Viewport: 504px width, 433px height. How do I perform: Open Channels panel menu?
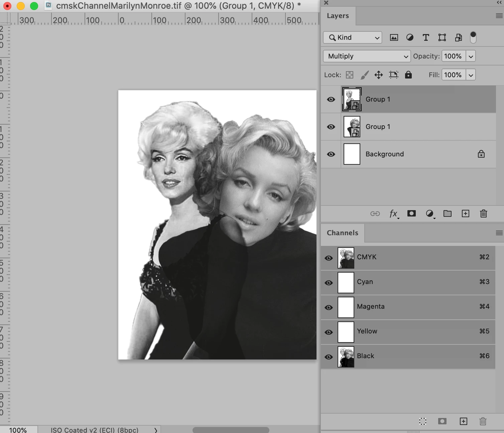499,233
